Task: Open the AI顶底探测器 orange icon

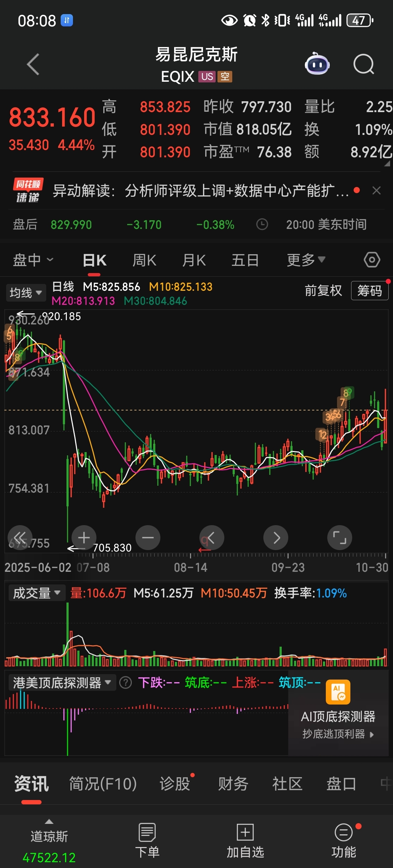Action: point(338,692)
